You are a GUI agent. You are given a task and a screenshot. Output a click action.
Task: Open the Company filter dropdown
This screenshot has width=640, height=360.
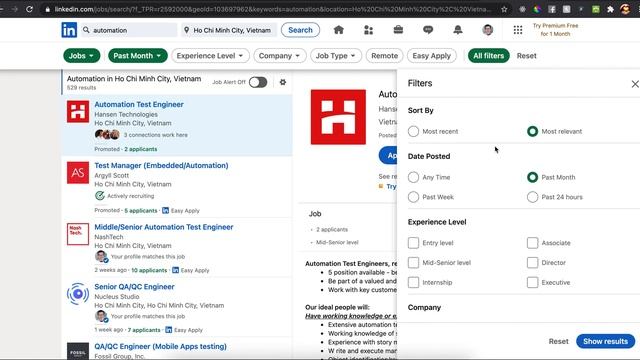280,56
